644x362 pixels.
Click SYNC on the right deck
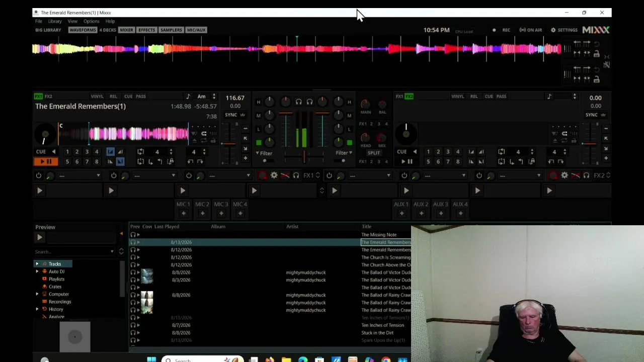(x=592, y=115)
